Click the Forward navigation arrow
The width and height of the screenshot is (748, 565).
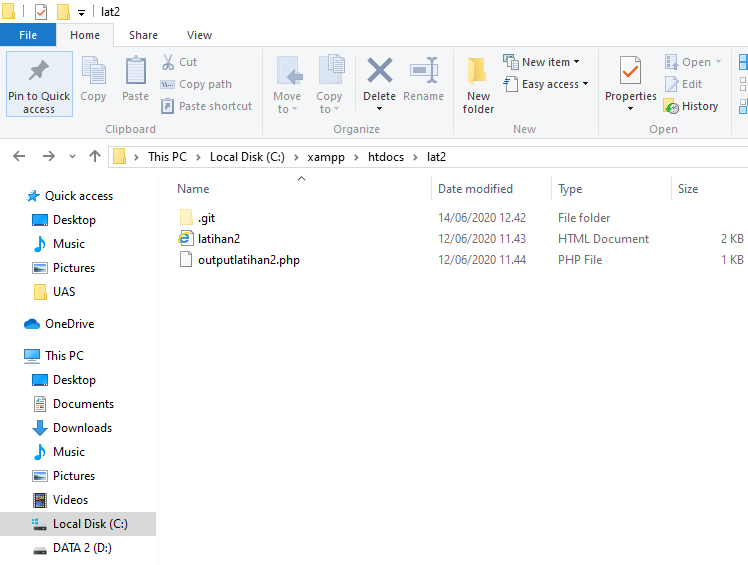tap(49, 156)
